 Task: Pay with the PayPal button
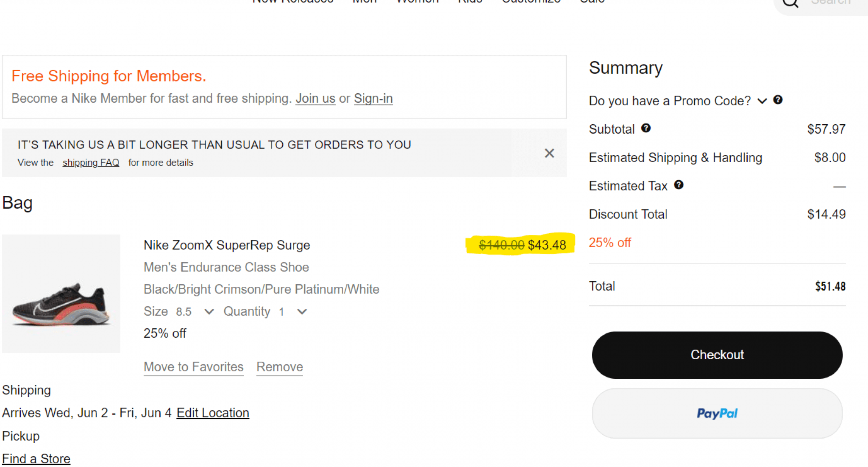pyautogui.click(x=717, y=413)
